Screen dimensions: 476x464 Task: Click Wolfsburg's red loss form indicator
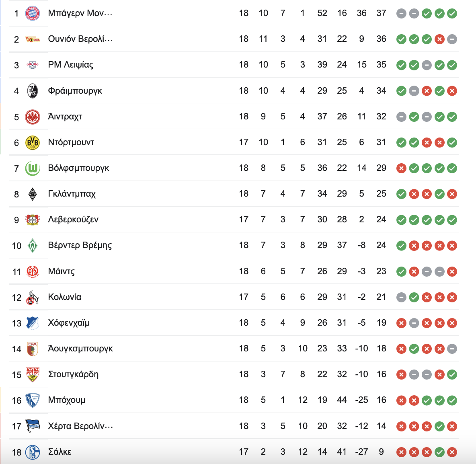(x=401, y=168)
